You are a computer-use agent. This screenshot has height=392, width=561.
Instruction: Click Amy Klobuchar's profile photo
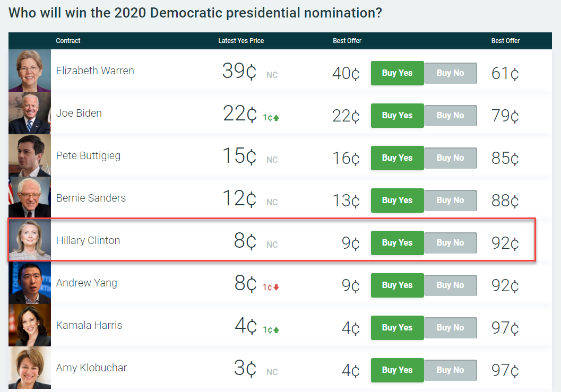click(x=30, y=368)
